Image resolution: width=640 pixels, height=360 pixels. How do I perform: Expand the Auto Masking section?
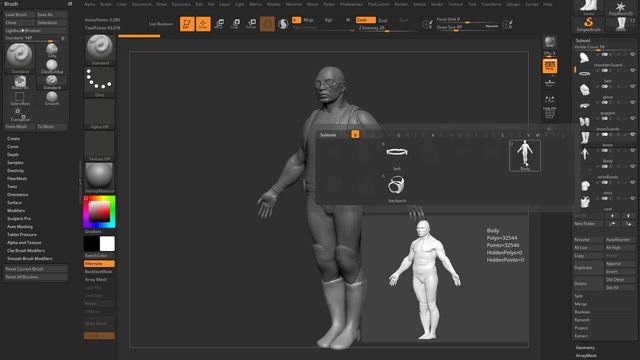coord(20,227)
